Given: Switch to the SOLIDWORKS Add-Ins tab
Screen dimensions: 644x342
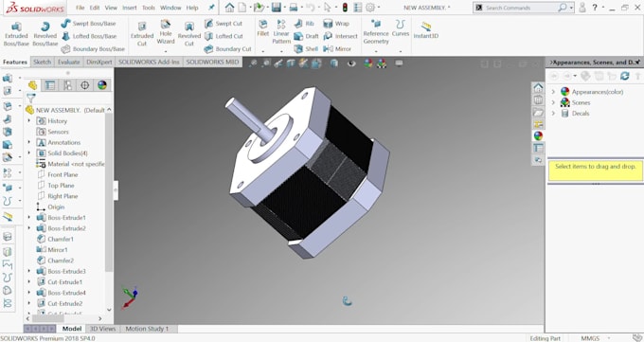Looking at the screenshot, I should (x=149, y=62).
